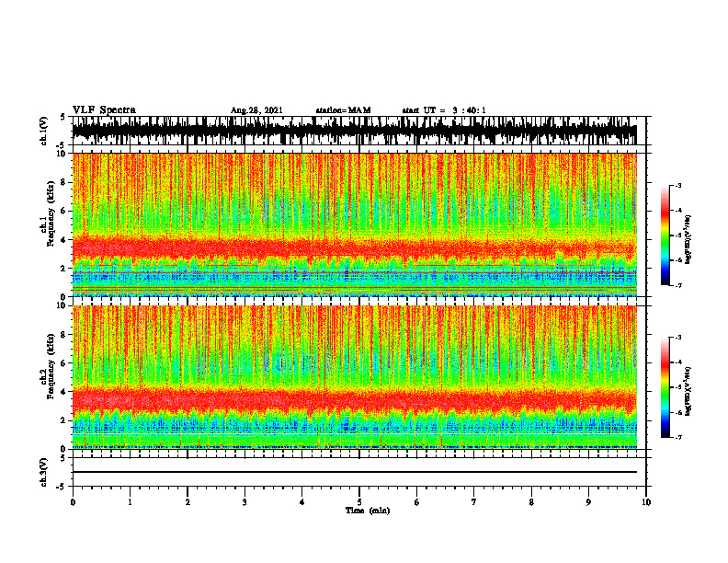Click the "ch.3(V)" axis label
This screenshot has height=563, width=728.
[x=43, y=472]
